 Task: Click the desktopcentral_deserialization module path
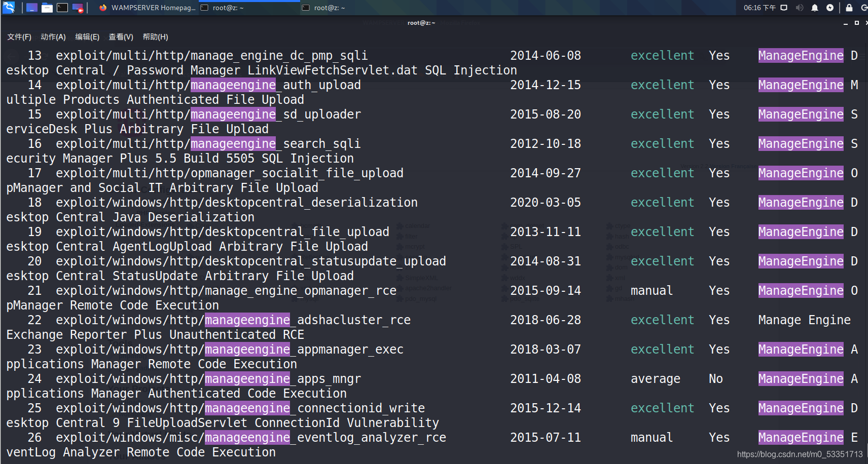[237, 202]
